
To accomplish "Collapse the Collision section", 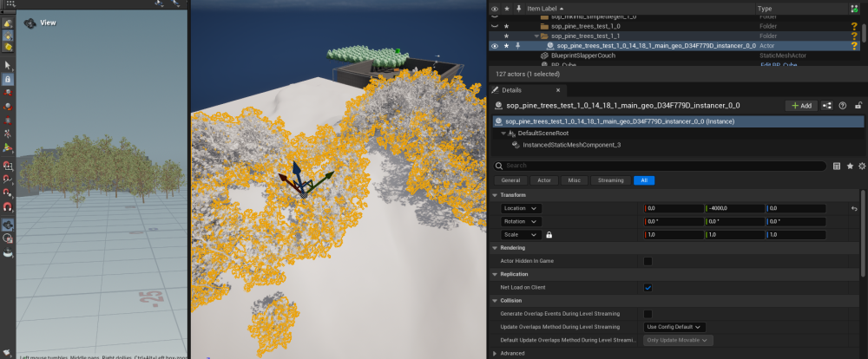I will 495,301.
